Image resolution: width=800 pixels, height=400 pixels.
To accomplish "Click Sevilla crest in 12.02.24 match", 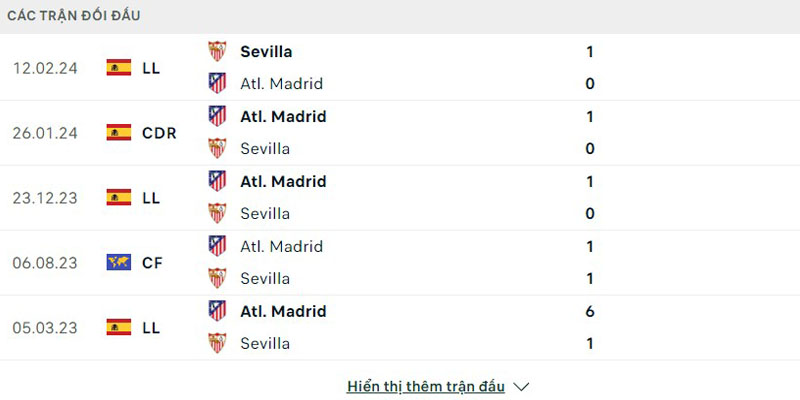I will pos(217,51).
